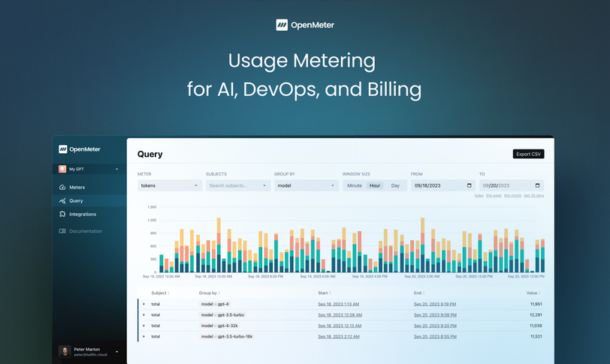Sort by the Subject column arrows
This screenshot has height=364, width=610.
(x=168, y=293)
